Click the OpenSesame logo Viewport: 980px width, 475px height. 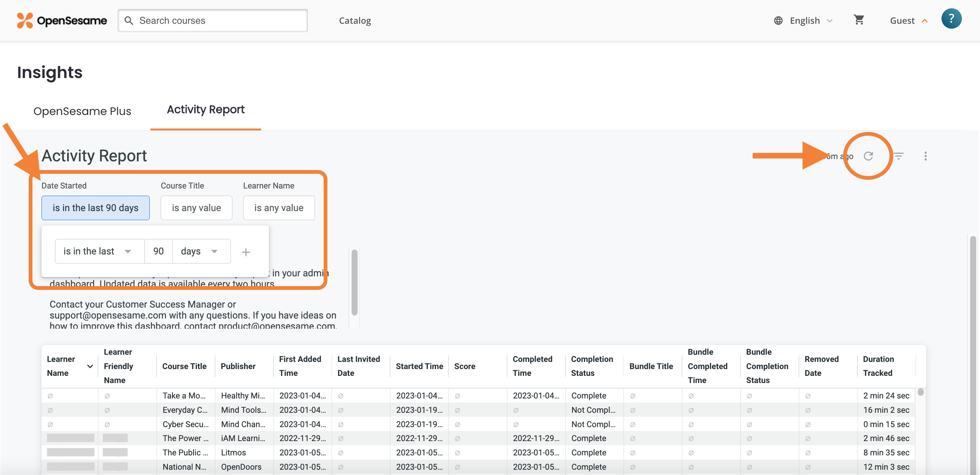tap(61, 20)
